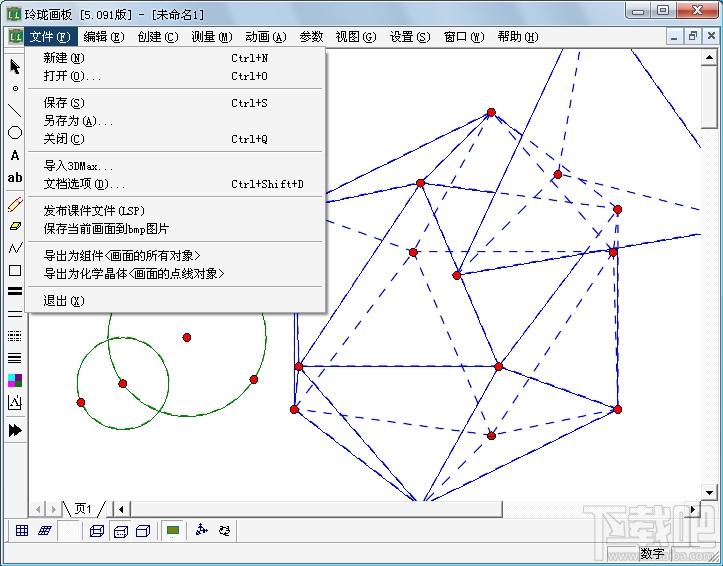This screenshot has height=566, width=723.
Task: Toggle solid cube display mode
Action: 143,531
